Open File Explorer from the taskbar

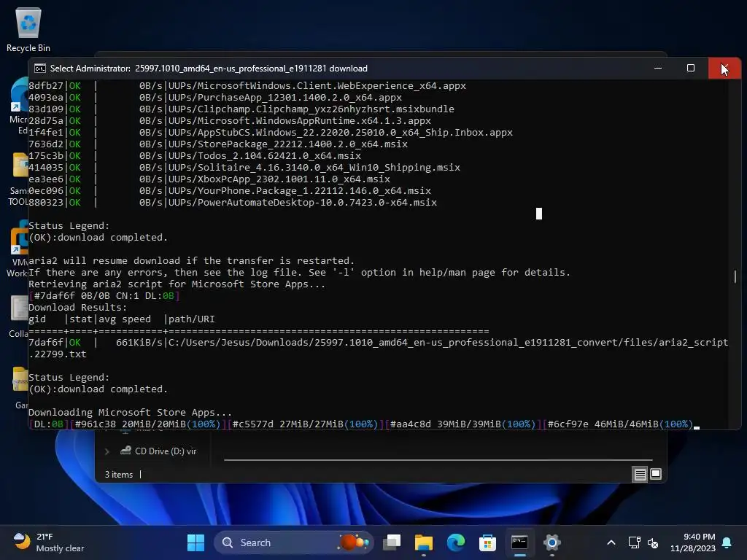[x=424, y=542]
